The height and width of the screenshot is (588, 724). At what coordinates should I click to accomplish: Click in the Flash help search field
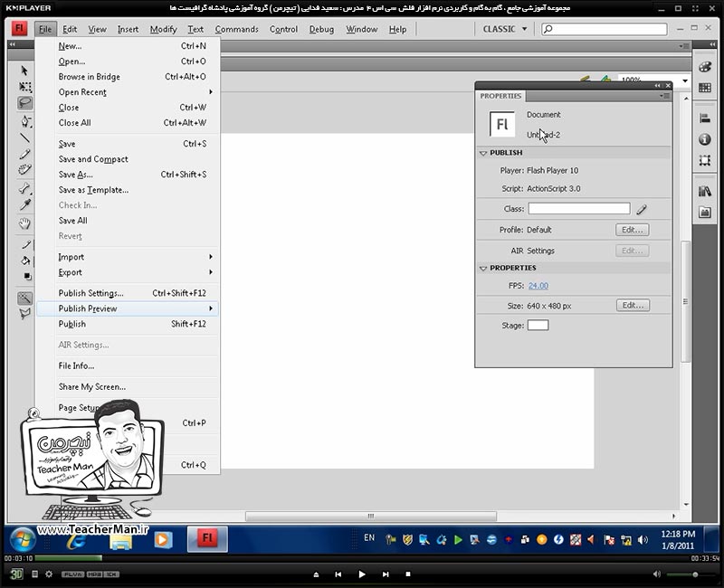click(605, 29)
